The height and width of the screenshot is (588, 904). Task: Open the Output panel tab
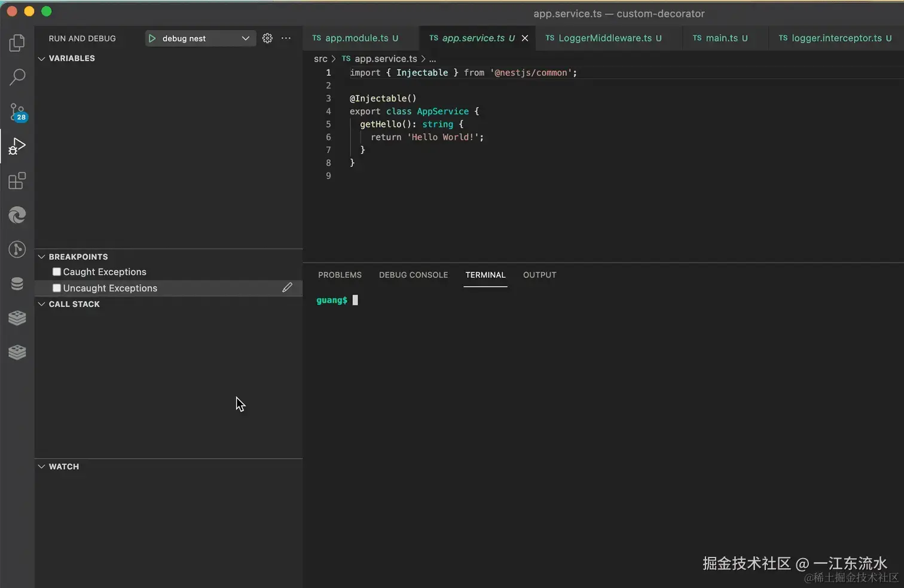tap(540, 275)
